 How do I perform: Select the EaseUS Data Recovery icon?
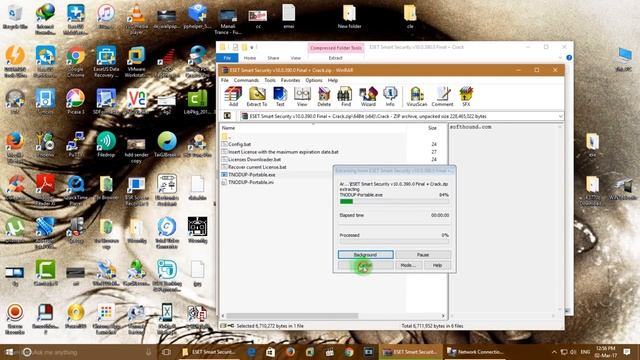click(106, 62)
